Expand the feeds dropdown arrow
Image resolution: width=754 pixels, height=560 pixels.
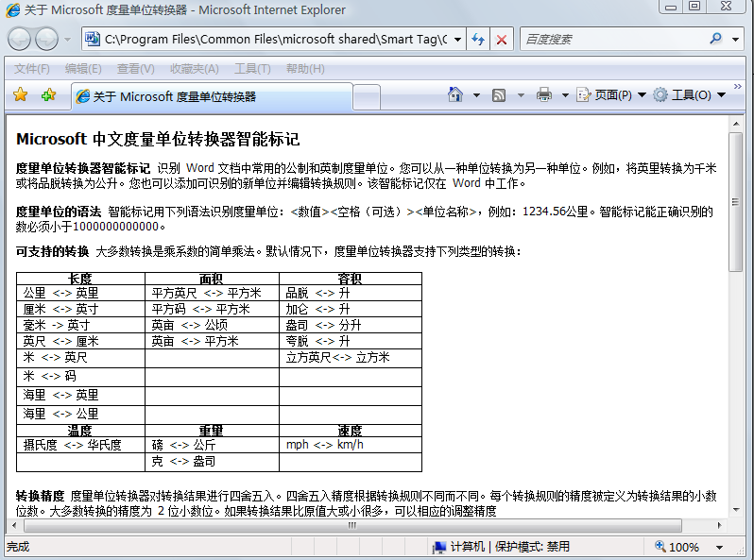[521, 95]
